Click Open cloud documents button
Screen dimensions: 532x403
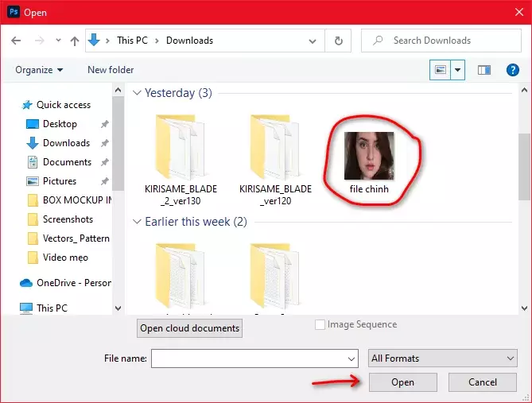(x=190, y=328)
